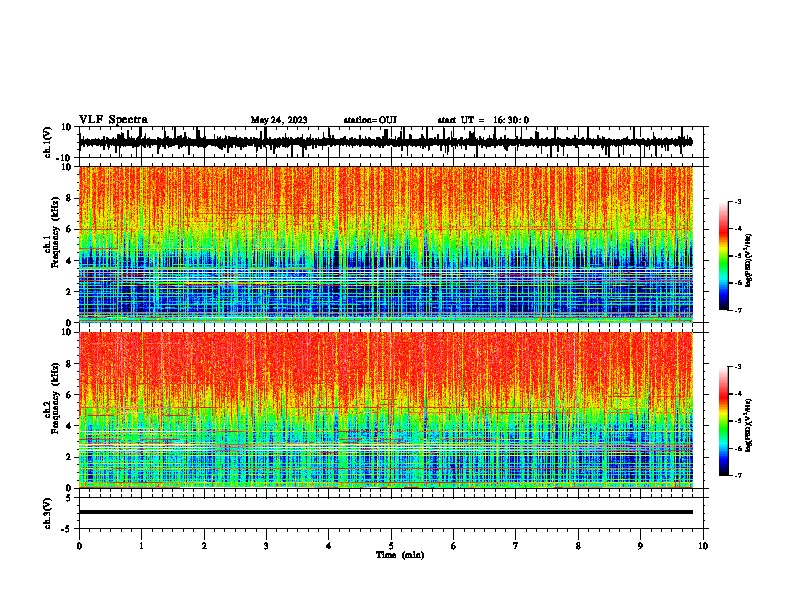Select the 'ch.1(V)' waveform axis label
This screenshot has width=792, height=612.
pyautogui.click(x=49, y=142)
